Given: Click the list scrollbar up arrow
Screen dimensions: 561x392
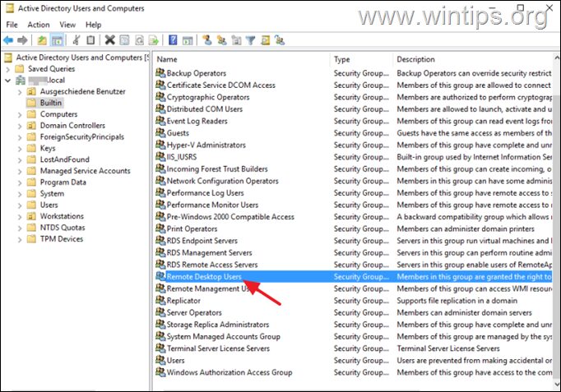Looking at the screenshot, I should (x=556, y=58).
